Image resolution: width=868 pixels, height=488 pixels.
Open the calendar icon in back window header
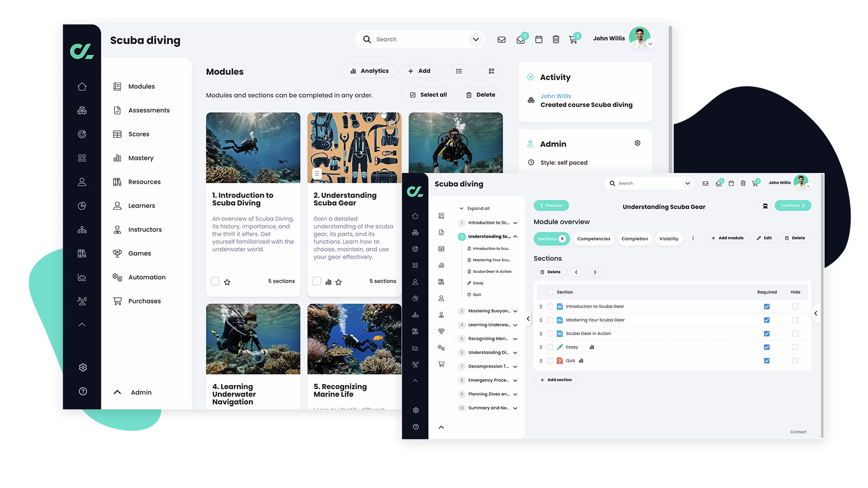pos(539,40)
